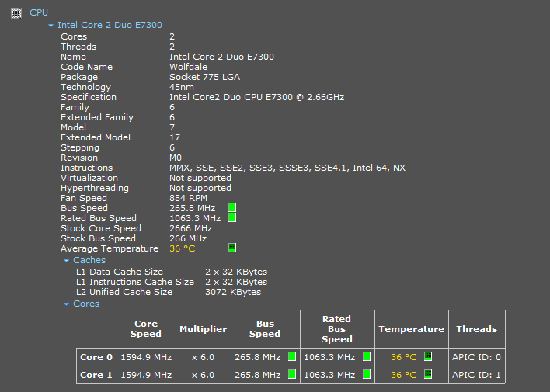Select Core 1 multiplier x 6.0
The height and width of the screenshot is (392, 550).
click(x=204, y=375)
